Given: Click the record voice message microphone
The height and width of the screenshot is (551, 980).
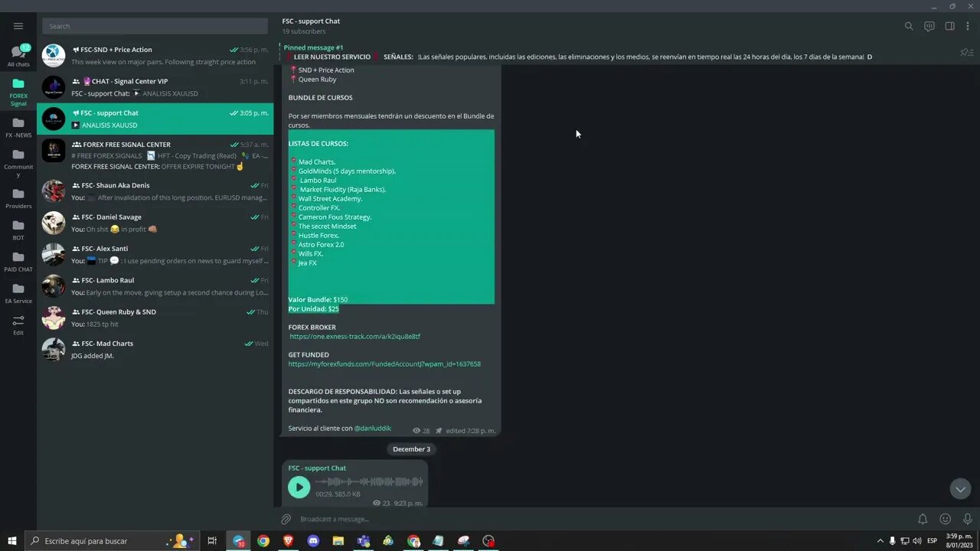Looking at the screenshot, I should (x=967, y=519).
